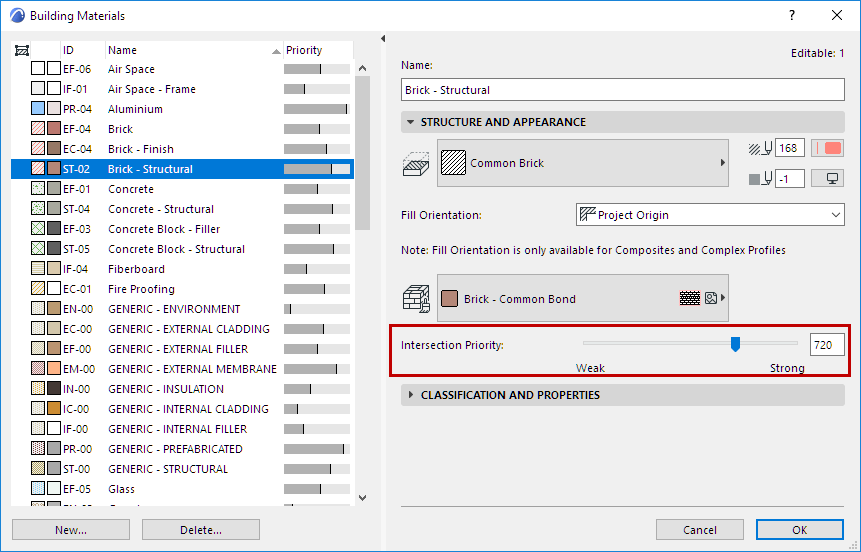This screenshot has height=552, width=861.
Task: Set cut fill foreground pen number field 168
Action: tap(790, 148)
